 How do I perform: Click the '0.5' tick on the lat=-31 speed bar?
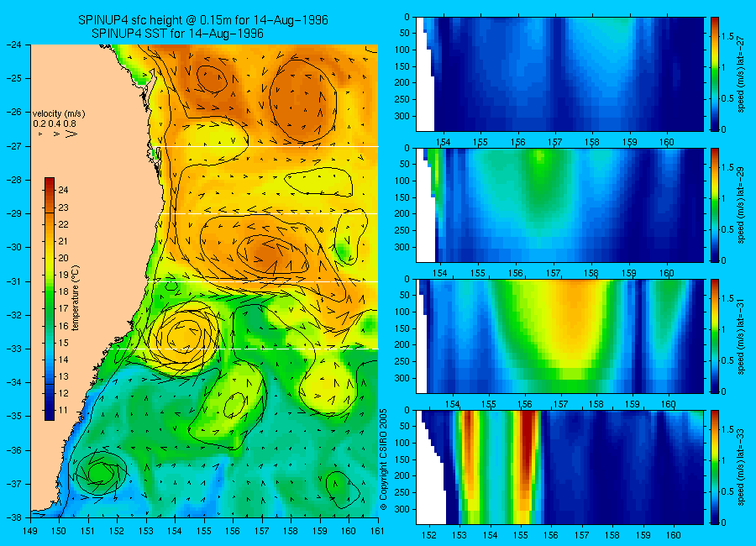(x=728, y=361)
